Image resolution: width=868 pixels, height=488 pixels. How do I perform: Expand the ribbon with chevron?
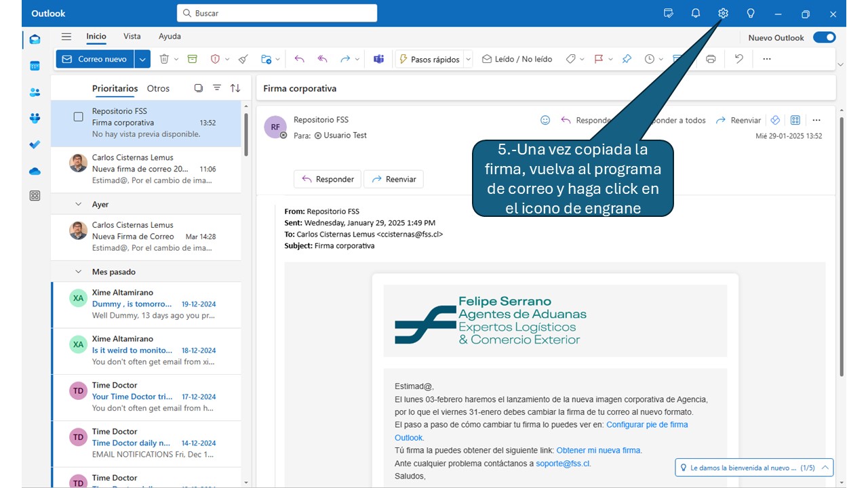841,64
